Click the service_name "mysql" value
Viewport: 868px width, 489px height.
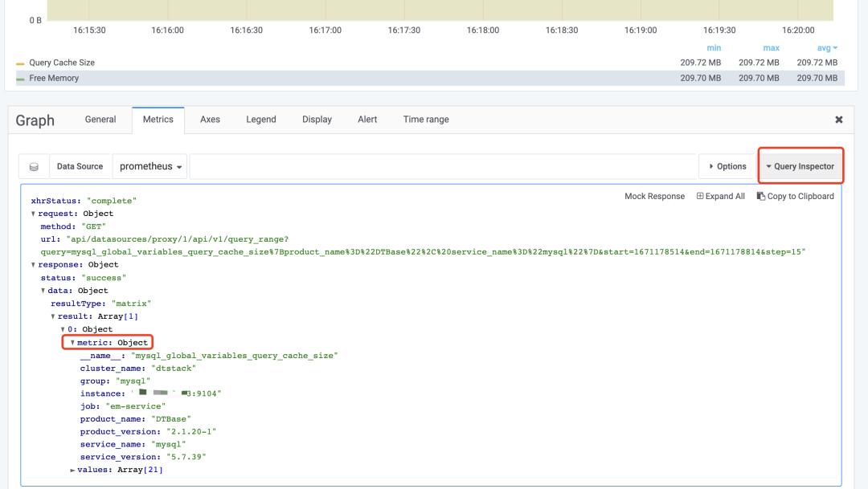168,444
